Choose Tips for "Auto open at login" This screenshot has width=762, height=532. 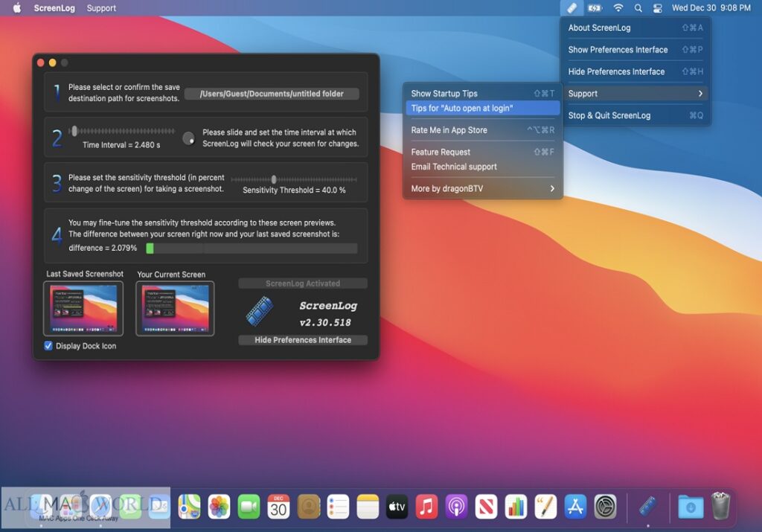[x=482, y=109]
